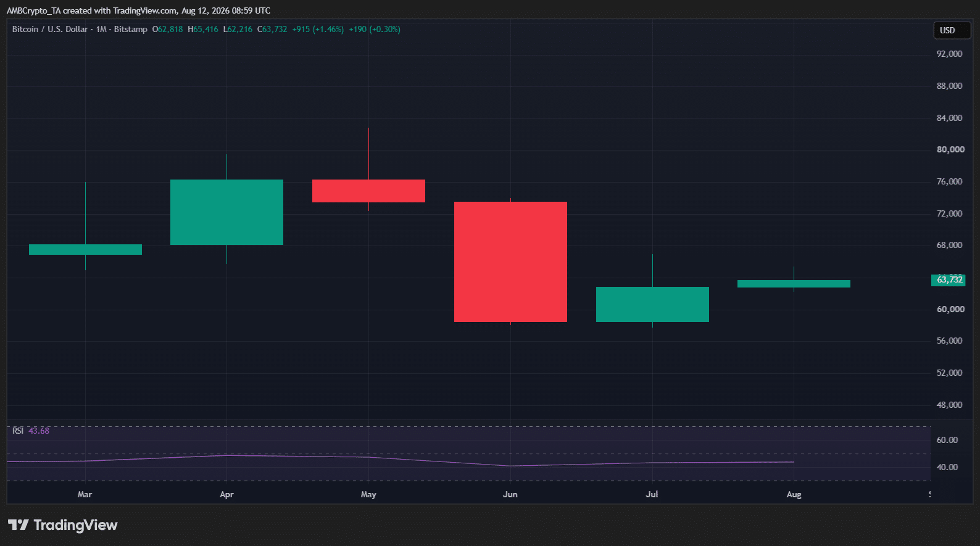Click the Jun label on time axis
Screen dimensions: 980x546
click(510, 494)
